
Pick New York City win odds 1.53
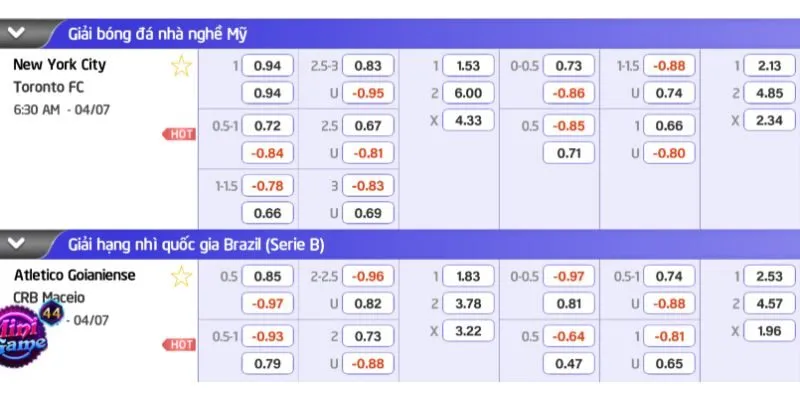(468, 65)
